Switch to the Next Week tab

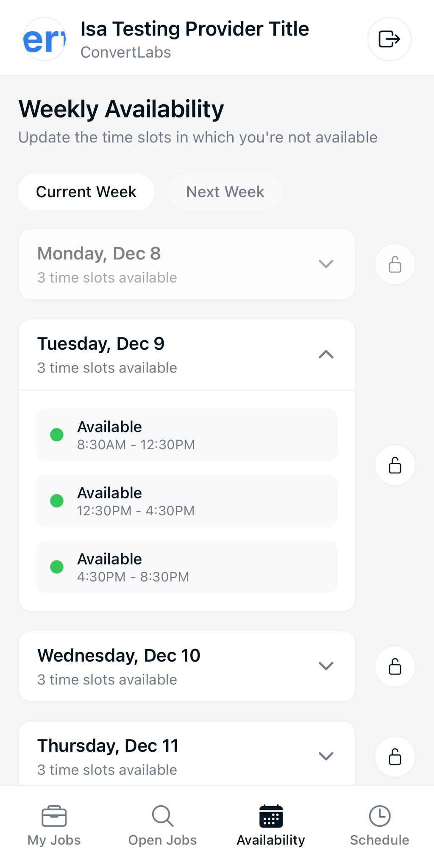tap(225, 192)
